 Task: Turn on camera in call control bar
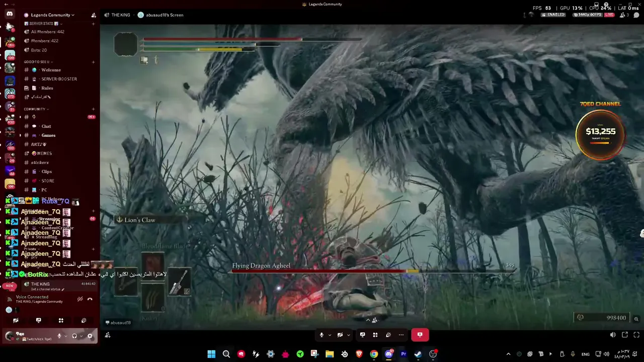pyautogui.click(x=340, y=335)
